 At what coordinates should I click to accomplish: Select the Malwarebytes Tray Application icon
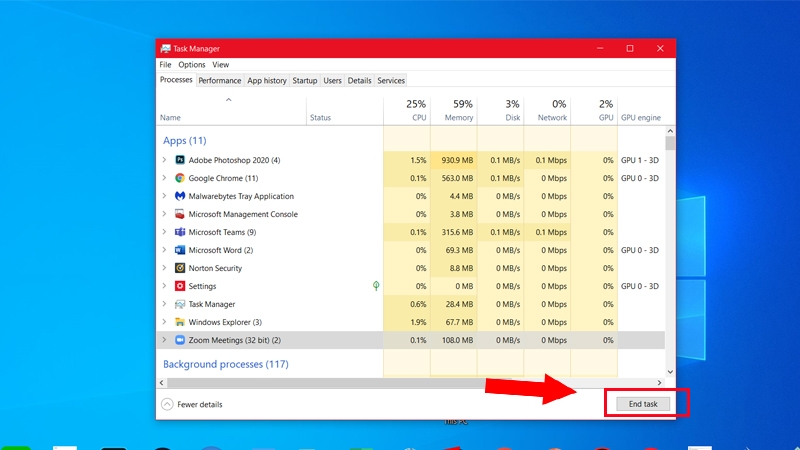coord(180,196)
